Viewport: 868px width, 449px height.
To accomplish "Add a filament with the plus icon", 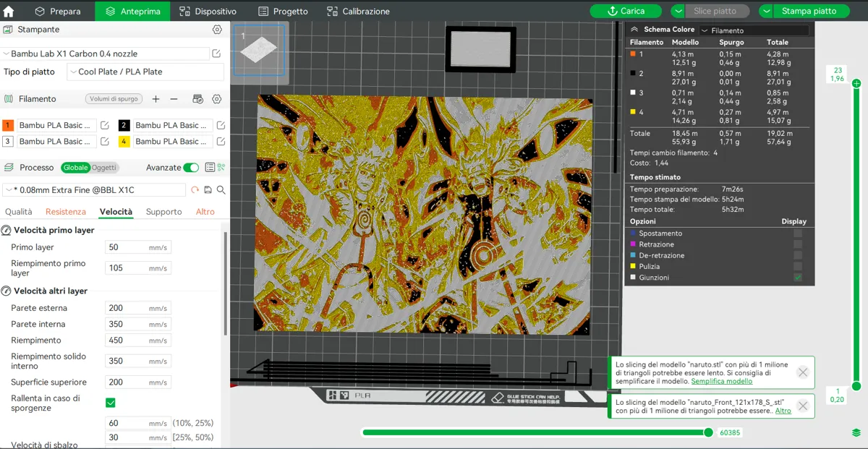I will pos(156,99).
